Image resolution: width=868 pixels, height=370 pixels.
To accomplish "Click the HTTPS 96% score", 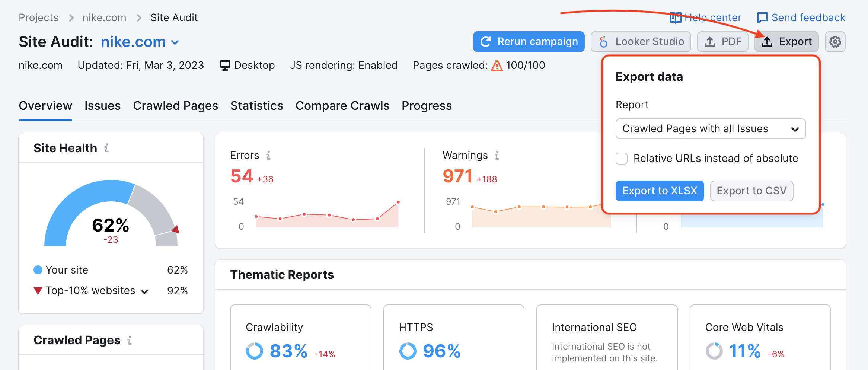I will tap(441, 351).
